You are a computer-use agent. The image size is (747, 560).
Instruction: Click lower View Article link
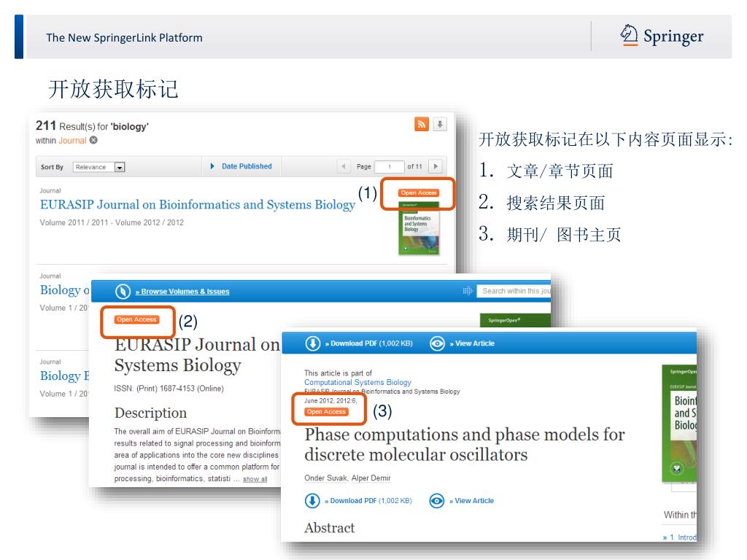472,501
